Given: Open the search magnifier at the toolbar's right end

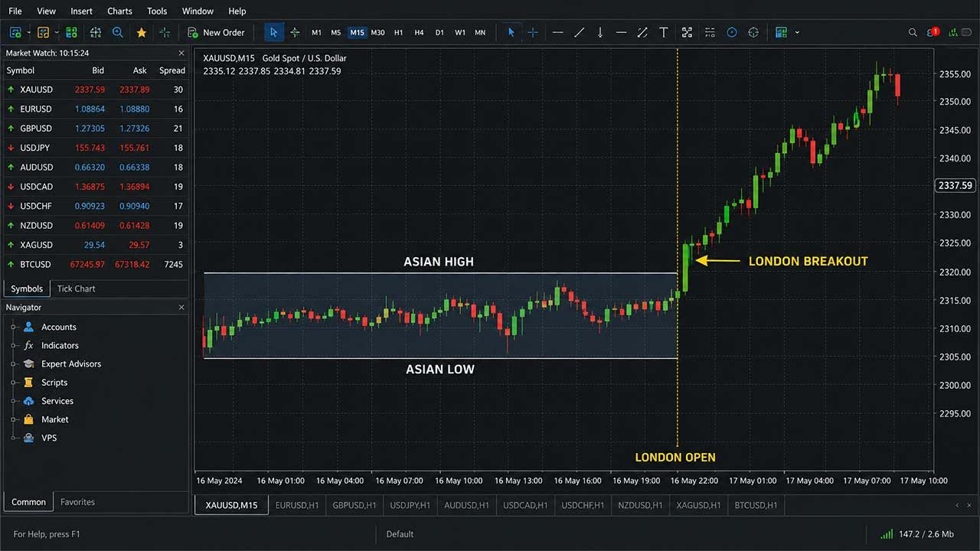Looking at the screenshot, I should click(x=913, y=32).
